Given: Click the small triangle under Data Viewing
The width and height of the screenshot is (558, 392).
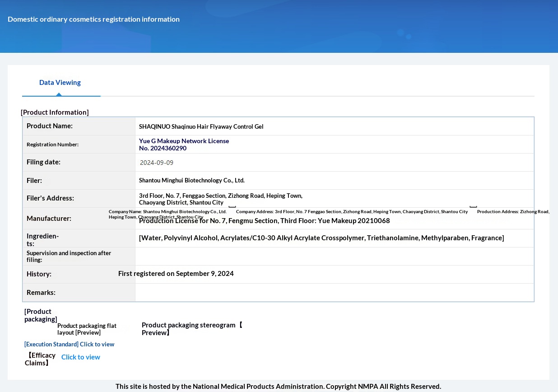Looking at the screenshot, I should click(59, 94).
